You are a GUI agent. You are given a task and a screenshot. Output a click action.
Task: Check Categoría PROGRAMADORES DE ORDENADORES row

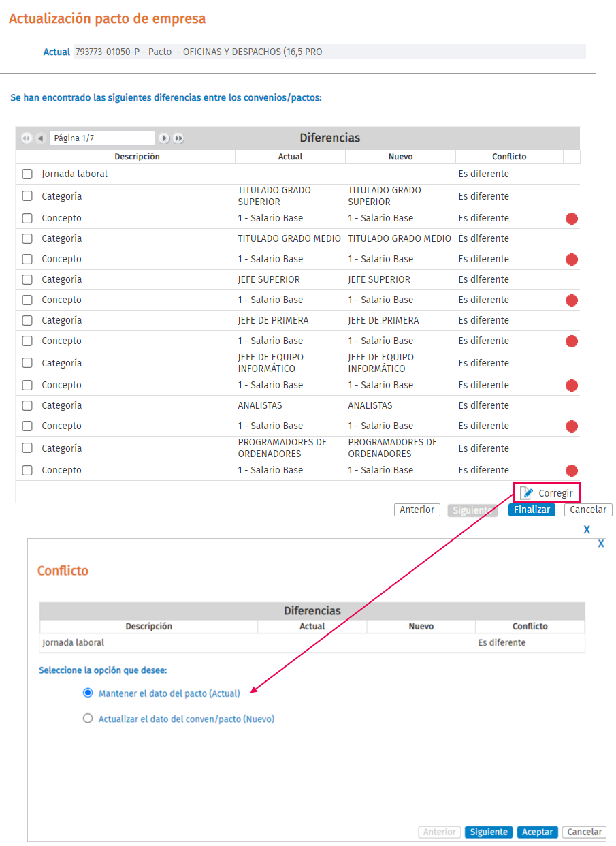(27, 448)
